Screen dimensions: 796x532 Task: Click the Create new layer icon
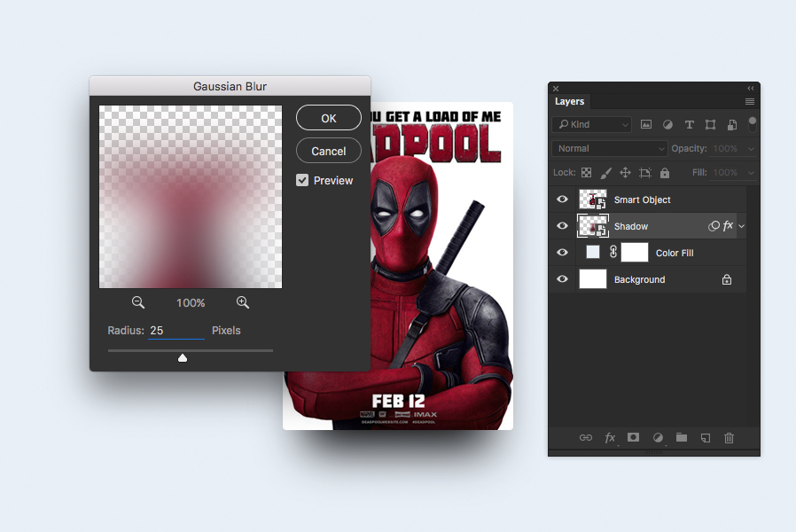706,436
